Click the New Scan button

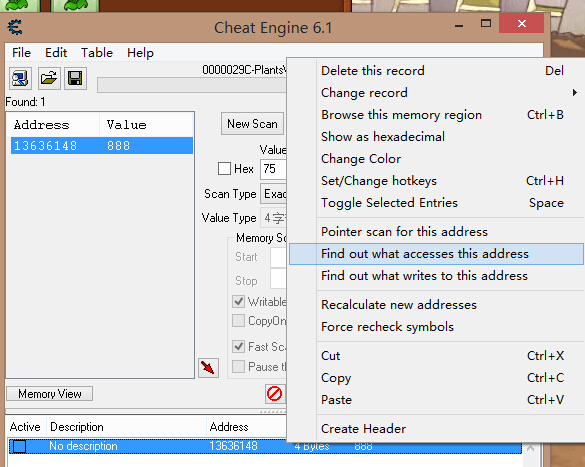click(x=253, y=123)
